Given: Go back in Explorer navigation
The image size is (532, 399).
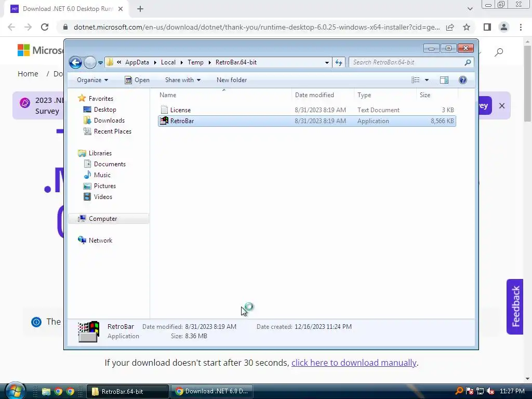Looking at the screenshot, I should [75, 62].
